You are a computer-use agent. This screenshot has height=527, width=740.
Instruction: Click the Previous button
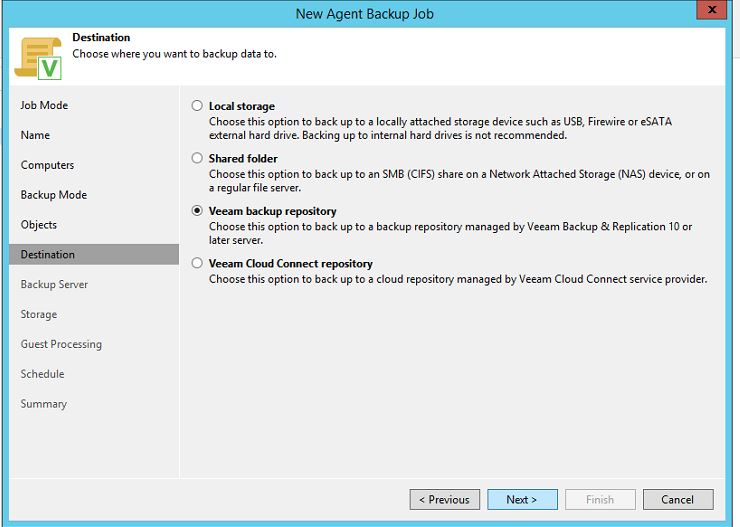point(444,499)
